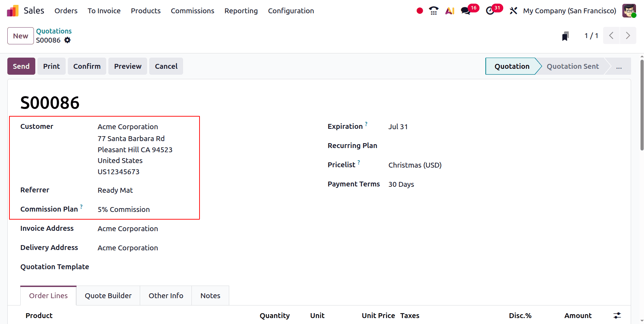This screenshot has height=324, width=644.
Task: Click the bookmark icon near pager
Action: pyautogui.click(x=565, y=36)
